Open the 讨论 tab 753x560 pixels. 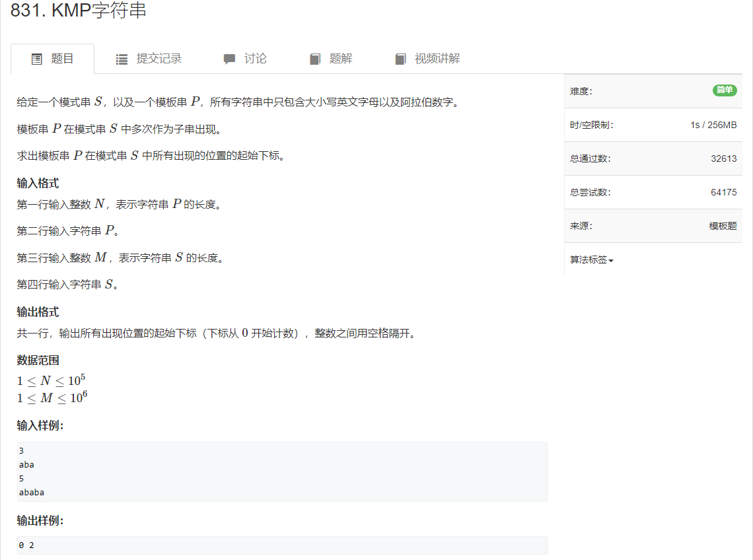point(245,59)
